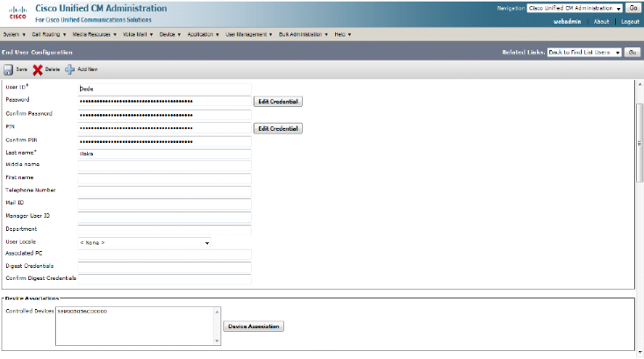
Task: Focus the PIN field
Action: (x=164, y=128)
